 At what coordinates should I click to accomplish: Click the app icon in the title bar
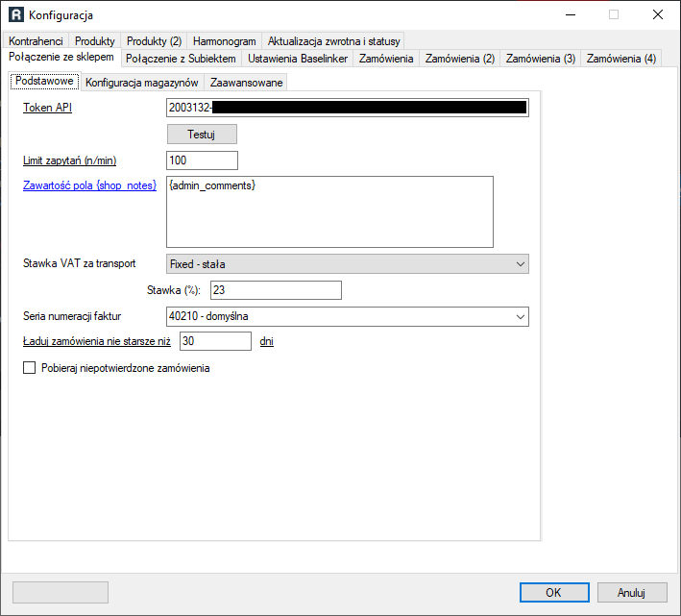(x=16, y=14)
